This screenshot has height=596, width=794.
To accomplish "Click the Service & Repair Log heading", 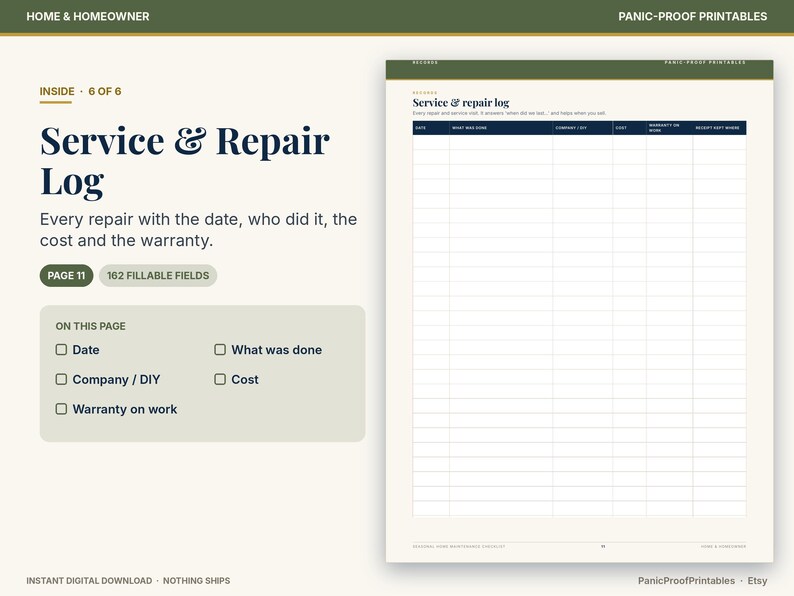I will [185, 161].
